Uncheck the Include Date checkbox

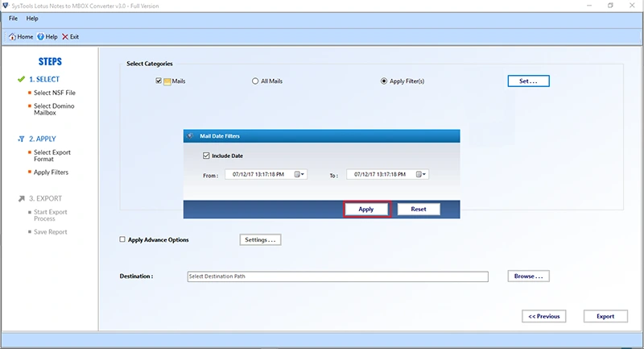(x=206, y=156)
